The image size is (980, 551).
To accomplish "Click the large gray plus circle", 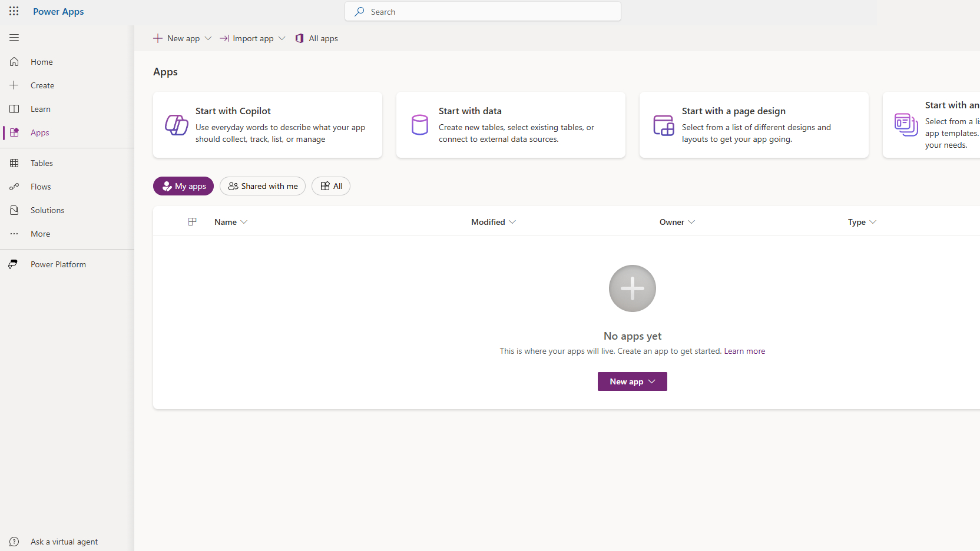I will click(633, 288).
